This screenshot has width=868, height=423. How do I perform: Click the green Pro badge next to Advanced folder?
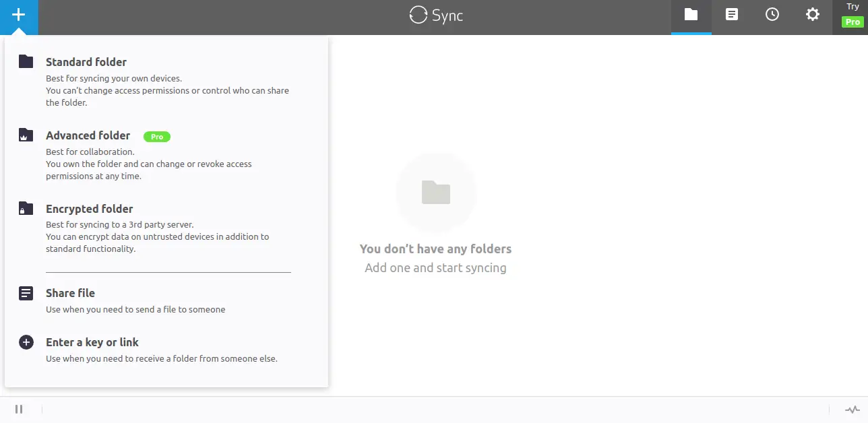pyautogui.click(x=157, y=137)
